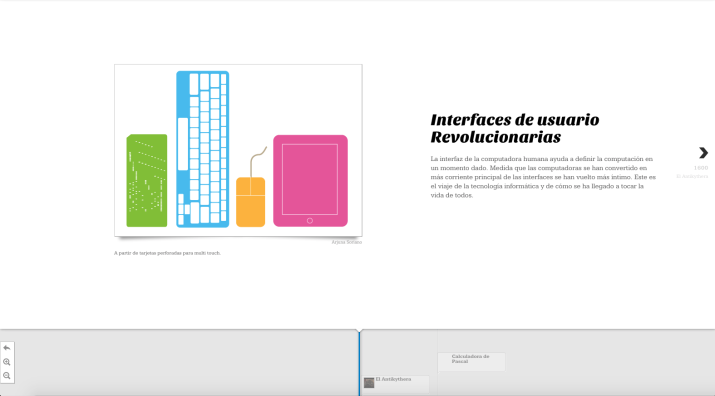Click the caption about tarjetas perforadas
The height and width of the screenshot is (396, 715).
167,253
